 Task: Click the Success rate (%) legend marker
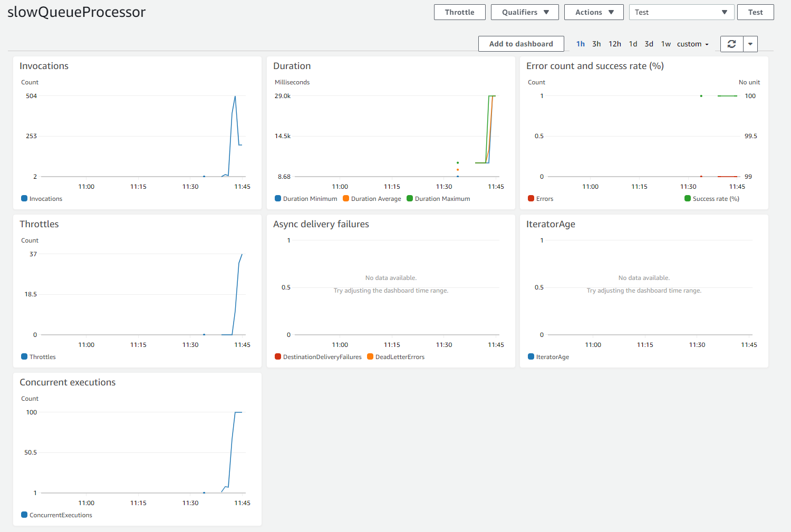(x=687, y=199)
